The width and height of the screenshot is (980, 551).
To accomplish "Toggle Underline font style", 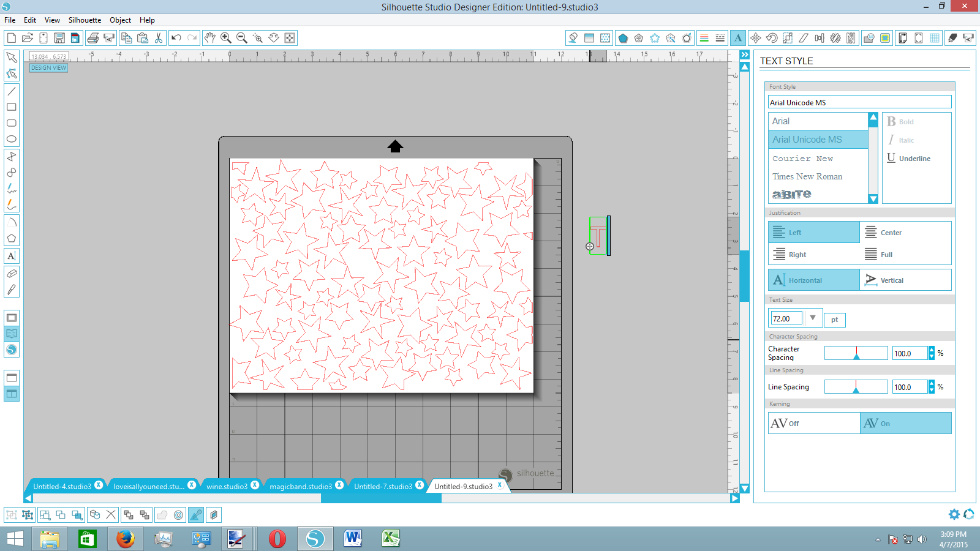I will pyautogui.click(x=909, y=159).
